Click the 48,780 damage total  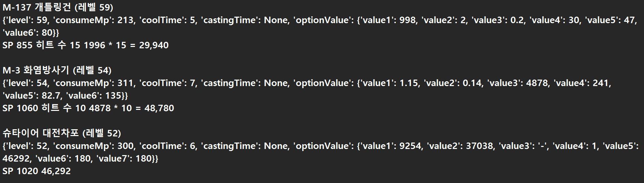click(x=159, y=108)
